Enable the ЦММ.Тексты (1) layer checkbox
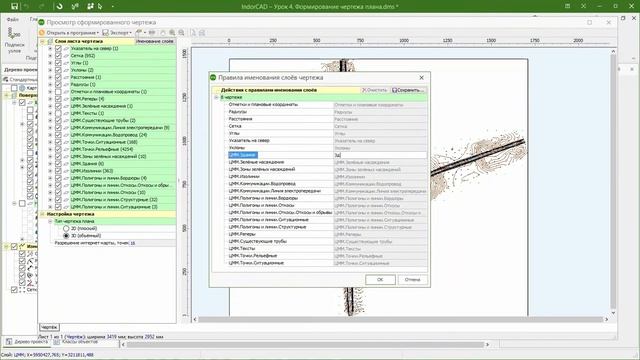The height and width of the screenshot is (360, 640). (58, 113)
